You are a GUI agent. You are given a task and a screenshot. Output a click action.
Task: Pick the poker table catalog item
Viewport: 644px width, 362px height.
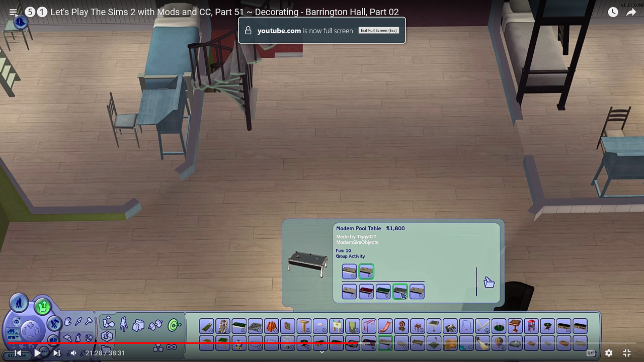[547, 326]
